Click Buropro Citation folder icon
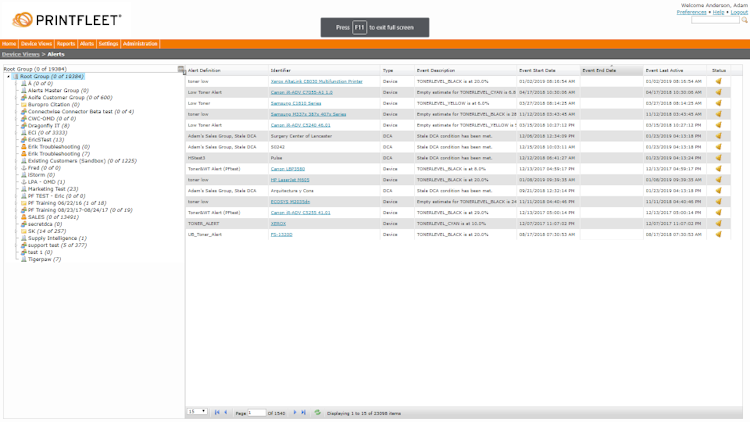 click(x=23, y=104)
